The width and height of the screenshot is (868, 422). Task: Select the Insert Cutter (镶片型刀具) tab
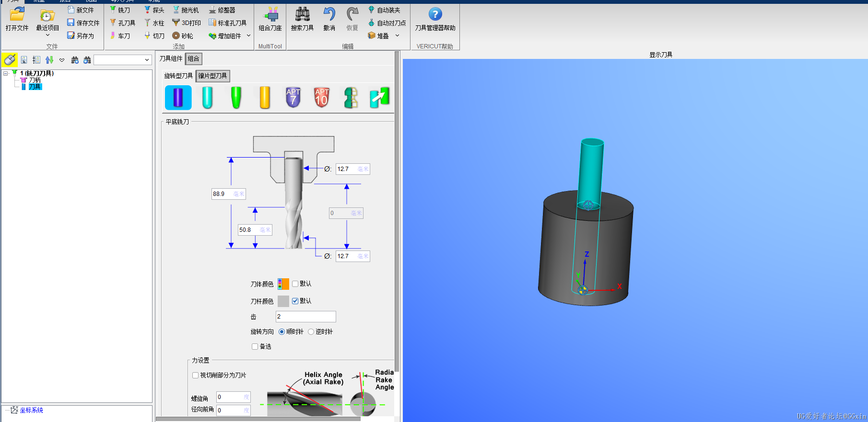pyautogui.click(x=212, y=76)
